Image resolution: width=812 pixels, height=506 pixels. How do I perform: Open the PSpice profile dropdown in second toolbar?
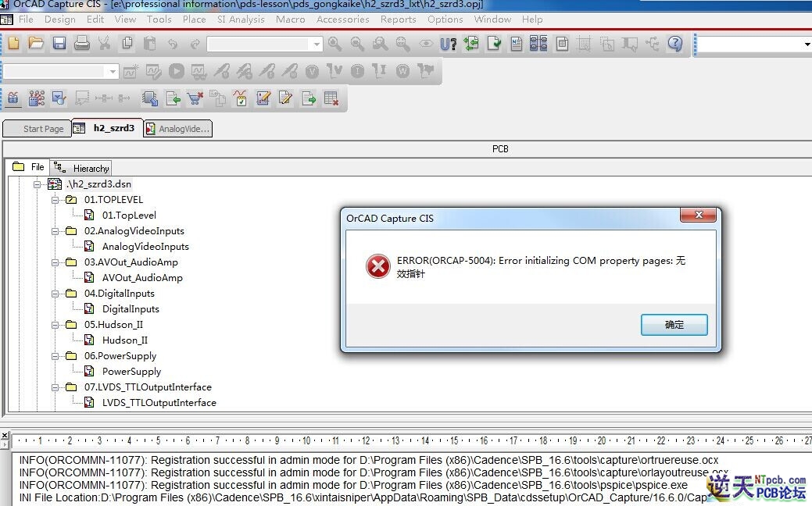113,71
